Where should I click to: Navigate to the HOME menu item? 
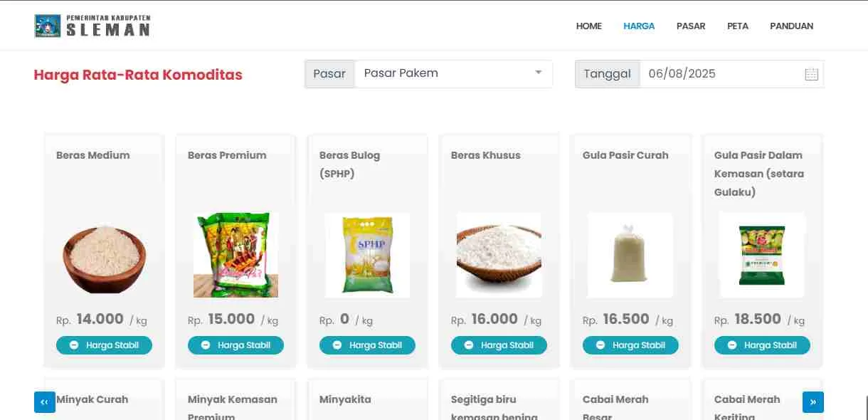(x=588, y=26)
